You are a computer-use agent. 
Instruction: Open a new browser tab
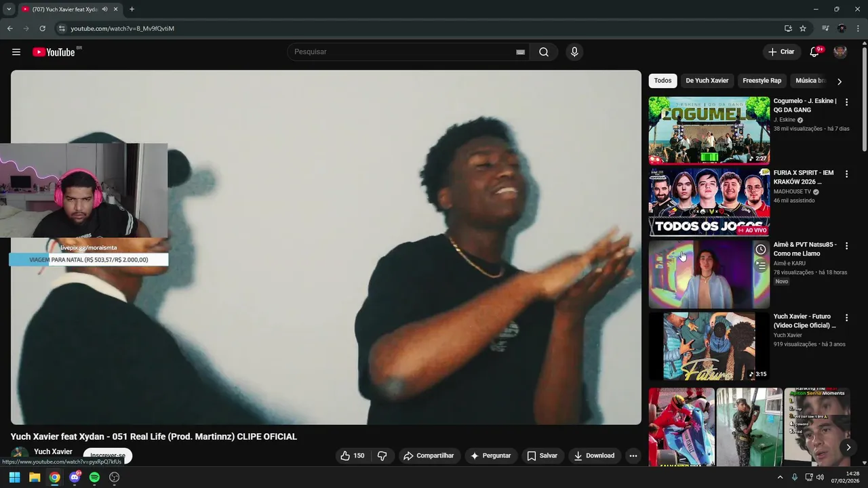click(x=132, y=9)
